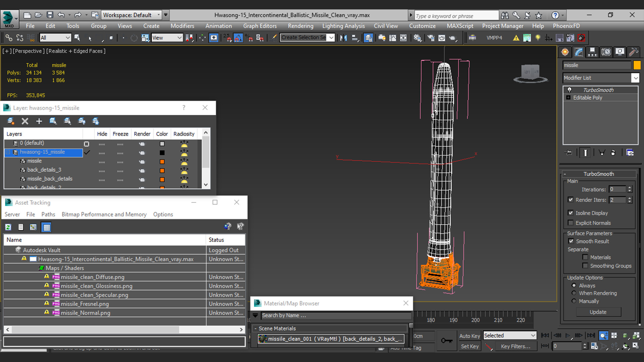Toggle TurboSmooth modifier lightbulb on/off
The height and width of the screenshot is (362, 644).
(x=569, y=90)
